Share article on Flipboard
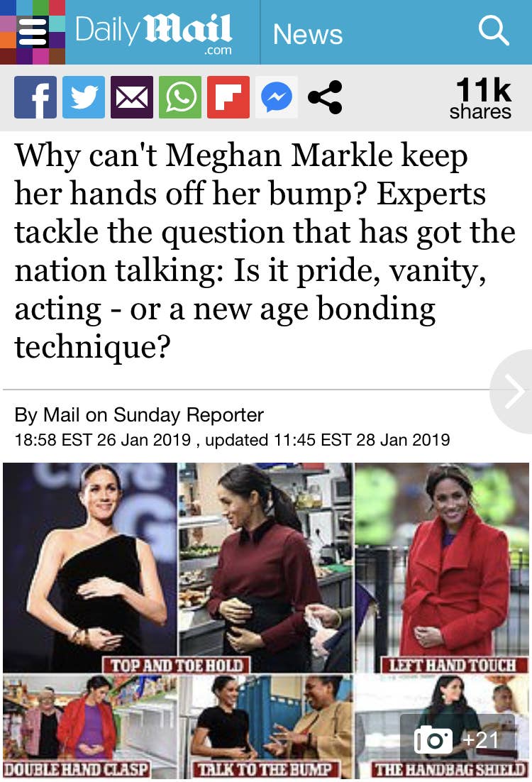 pos(228,97)
